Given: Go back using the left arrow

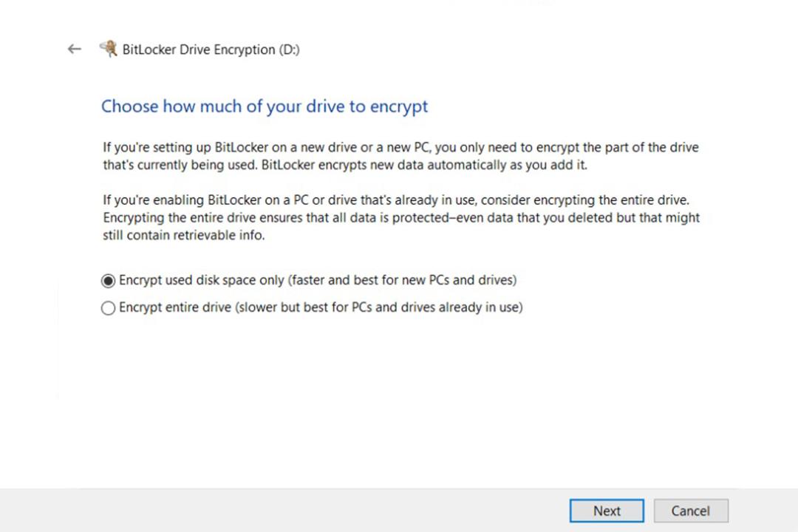Looking at the screenshot, I should [x=75, y=49].
